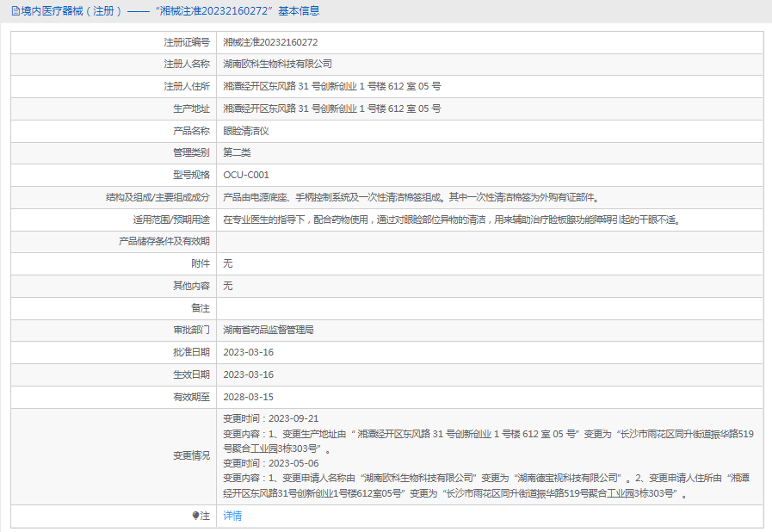Select the line 变更时间：2023-09-21

[271, 418]
